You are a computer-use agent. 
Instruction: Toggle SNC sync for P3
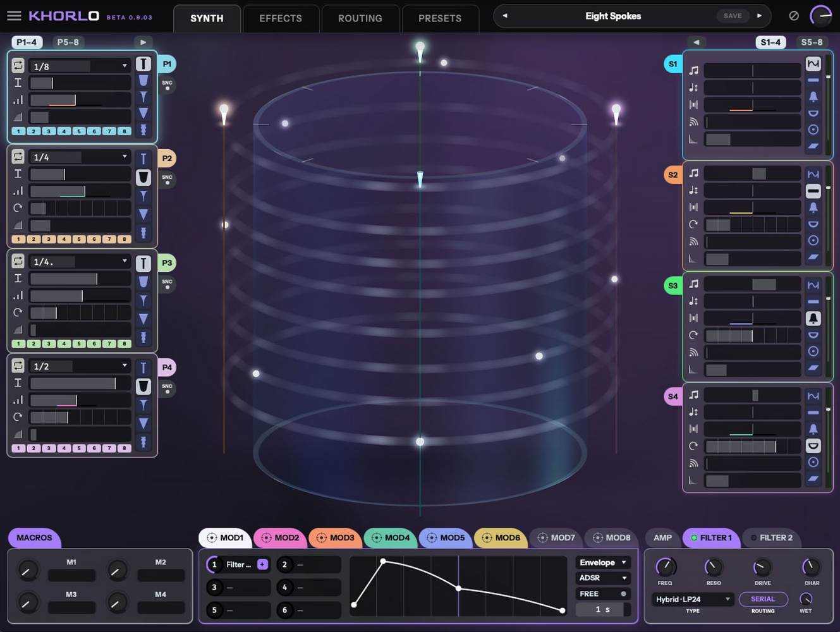[x=167, y=284]
